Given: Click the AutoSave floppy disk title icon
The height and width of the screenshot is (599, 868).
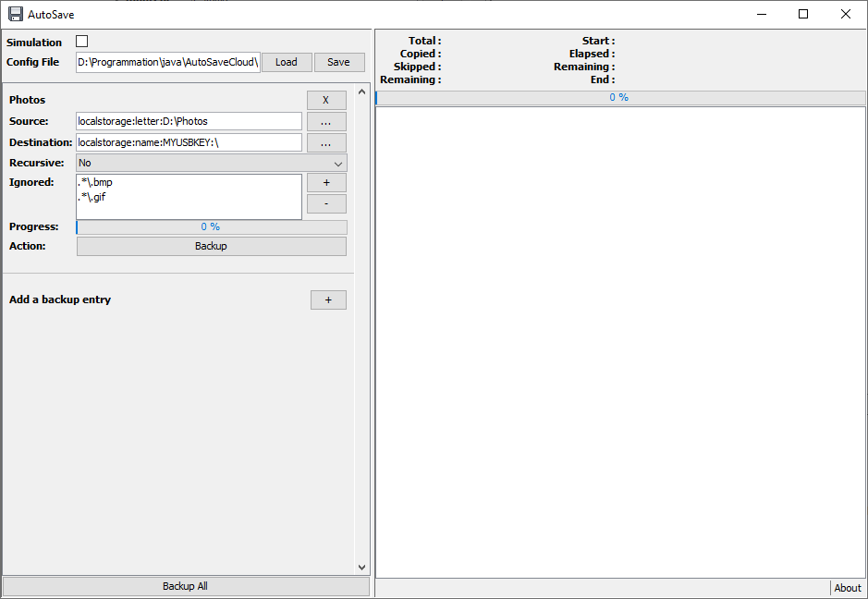Looking at the screenshot, I should (x=16, y=15).
